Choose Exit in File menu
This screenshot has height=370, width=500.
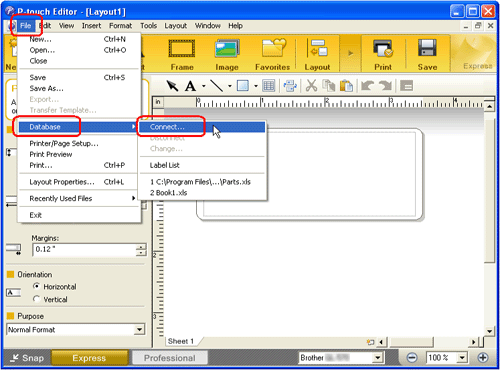point(79,215)
